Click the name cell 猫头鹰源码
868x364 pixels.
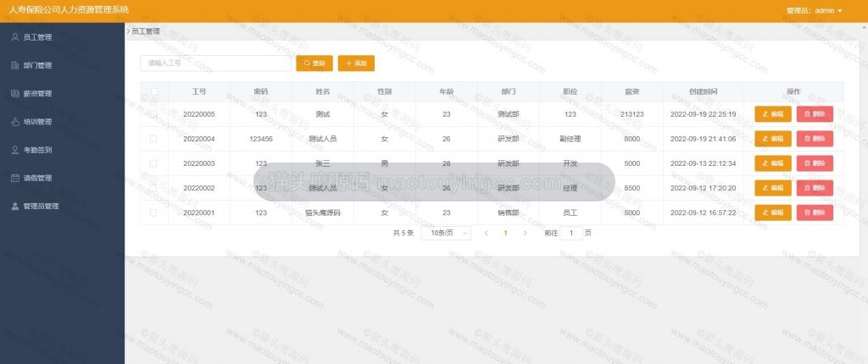click(x=323, y=212)
